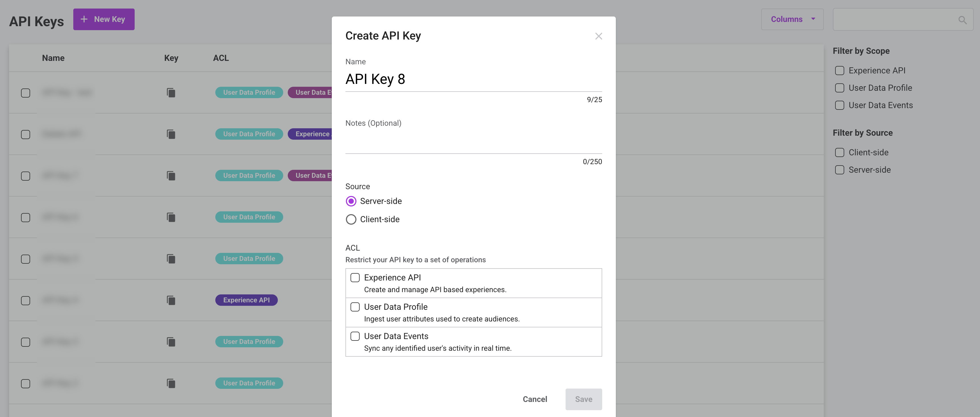The image size is (980, 417).
Task: Click the copy key icon in first row
Action: coord(171,92)
